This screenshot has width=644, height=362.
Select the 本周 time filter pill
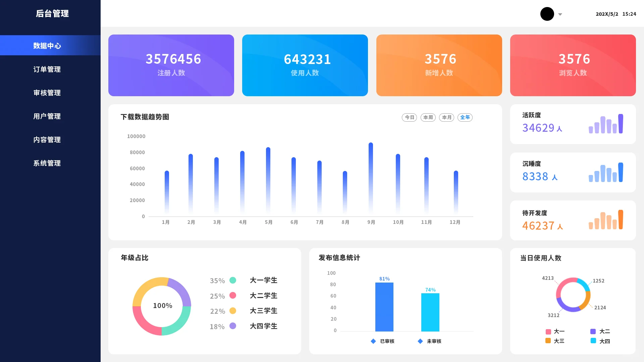click(x=428, y=117)
